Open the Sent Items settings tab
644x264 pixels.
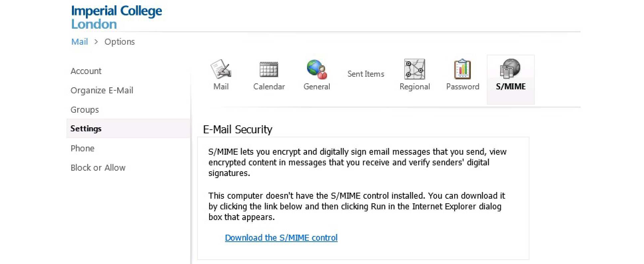[x=366, y=74]
